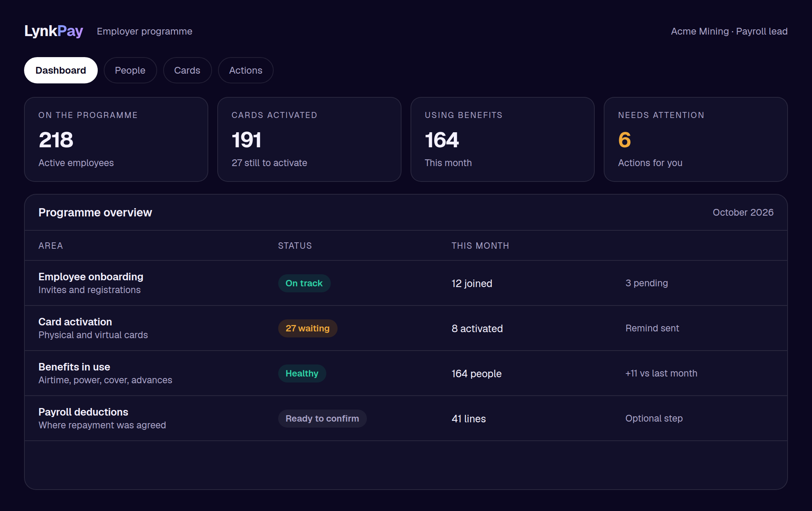Image resolution: width=812 pixels, height=511 pixels.
Task: Click the Programme overview heading
Action: click(95, 212)
